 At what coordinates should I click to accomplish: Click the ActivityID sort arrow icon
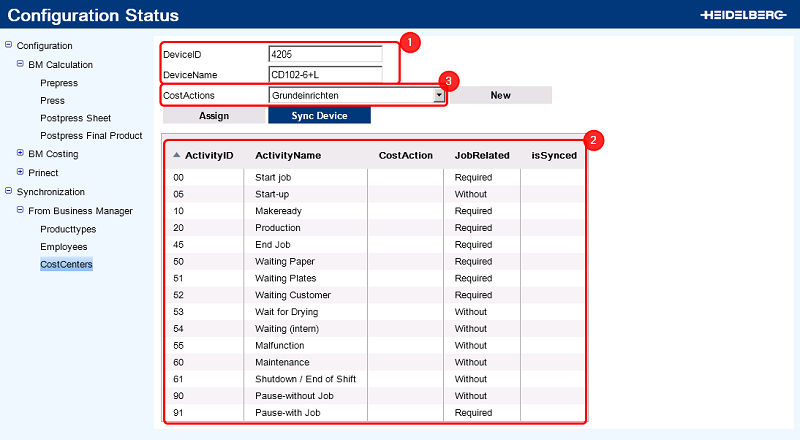click(x=177, y=155)
